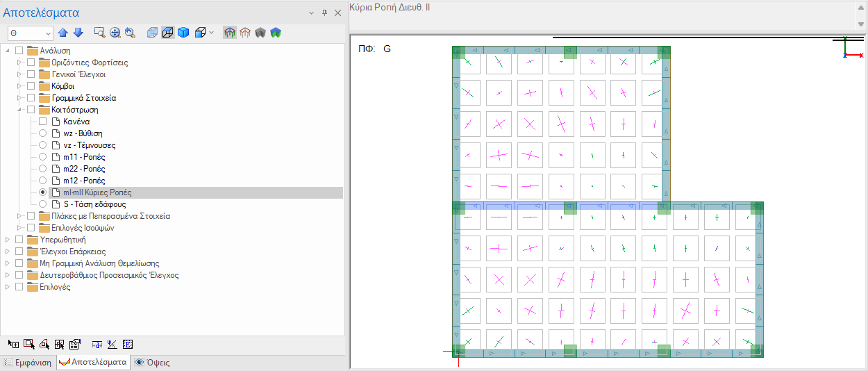Click the 'ΠΦ: G' load case label
This screenshot has height=371, width=868.
(x=374, y=49)
